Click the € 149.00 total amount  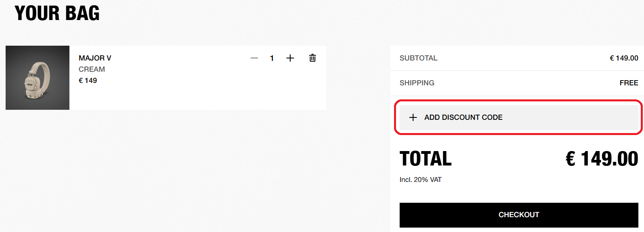click(x=601, y=159)
